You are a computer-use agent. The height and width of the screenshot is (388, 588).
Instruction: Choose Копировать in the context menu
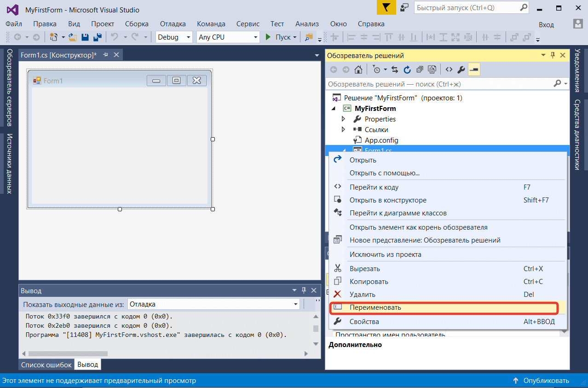point(448,282)
